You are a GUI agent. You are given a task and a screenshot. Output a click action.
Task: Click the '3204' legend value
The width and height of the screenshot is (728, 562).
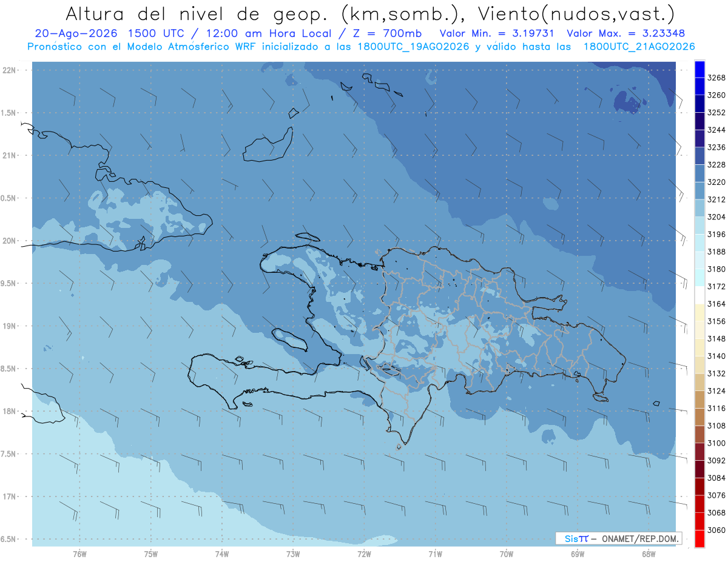point(716,217)
